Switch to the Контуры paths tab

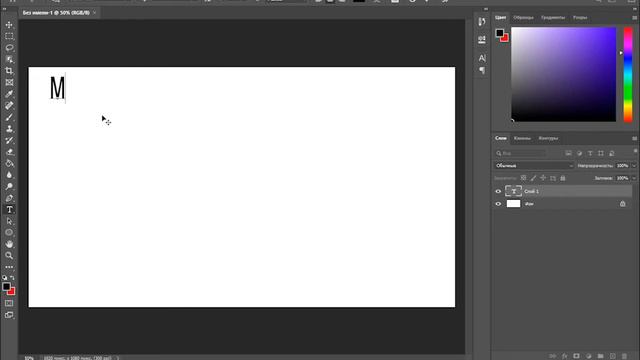pos(548,138)
